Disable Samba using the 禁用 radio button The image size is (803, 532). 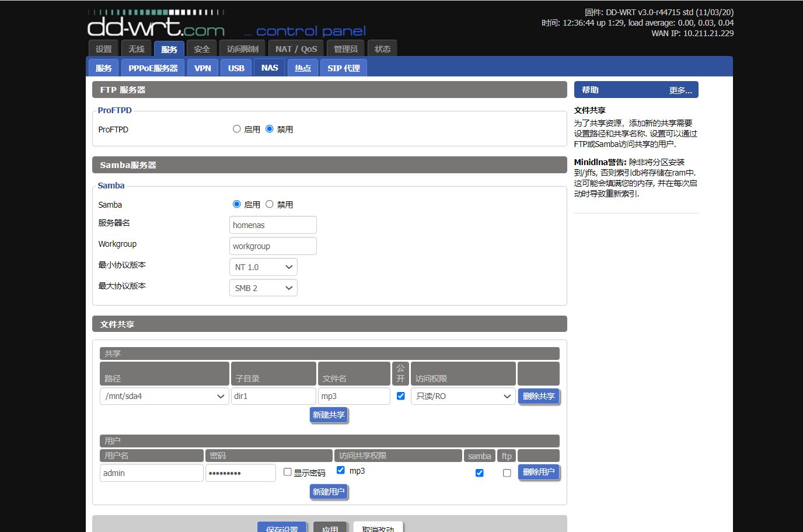(x=269, y=204)
